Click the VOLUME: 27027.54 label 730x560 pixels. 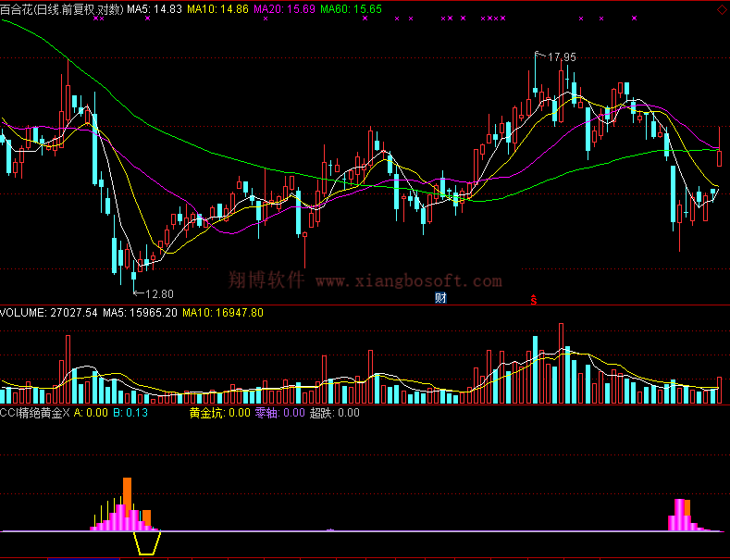49,313
